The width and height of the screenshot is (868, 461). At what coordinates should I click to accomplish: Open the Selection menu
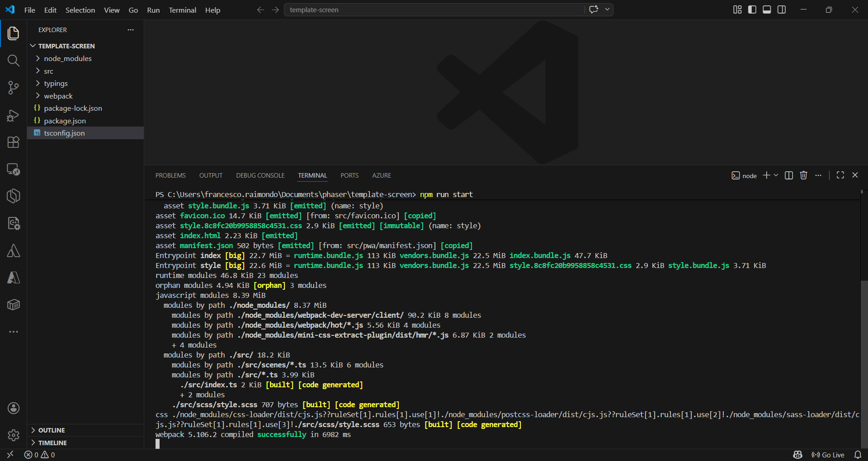click(x=80, y=10)
